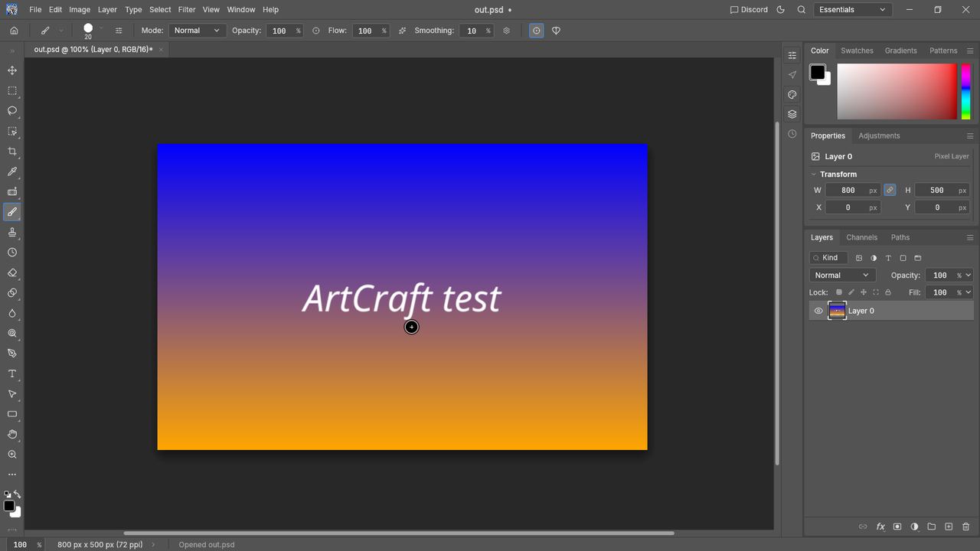The height and width of the screenshot is (551, 980).
Task: Switch to the Channels tab
Action: pos(861,237)
